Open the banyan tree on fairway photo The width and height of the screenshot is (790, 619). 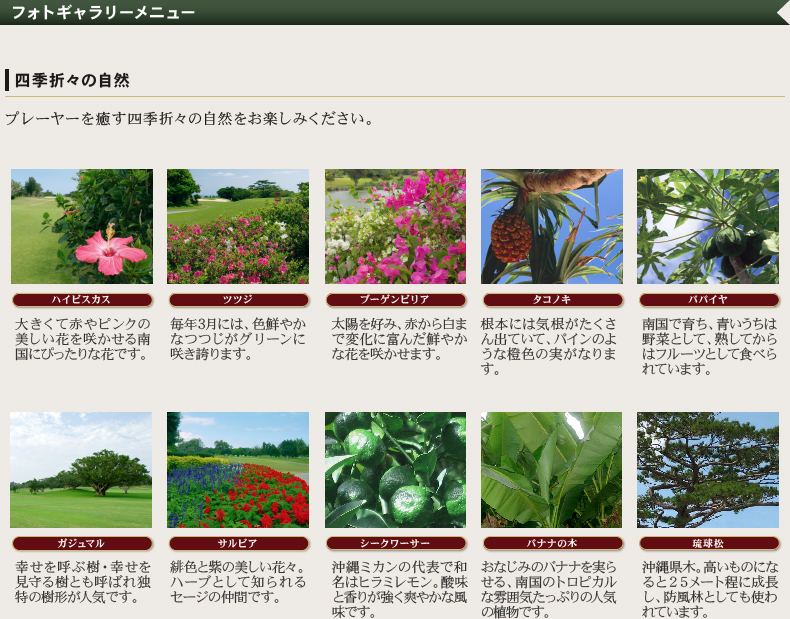[81, 470]
